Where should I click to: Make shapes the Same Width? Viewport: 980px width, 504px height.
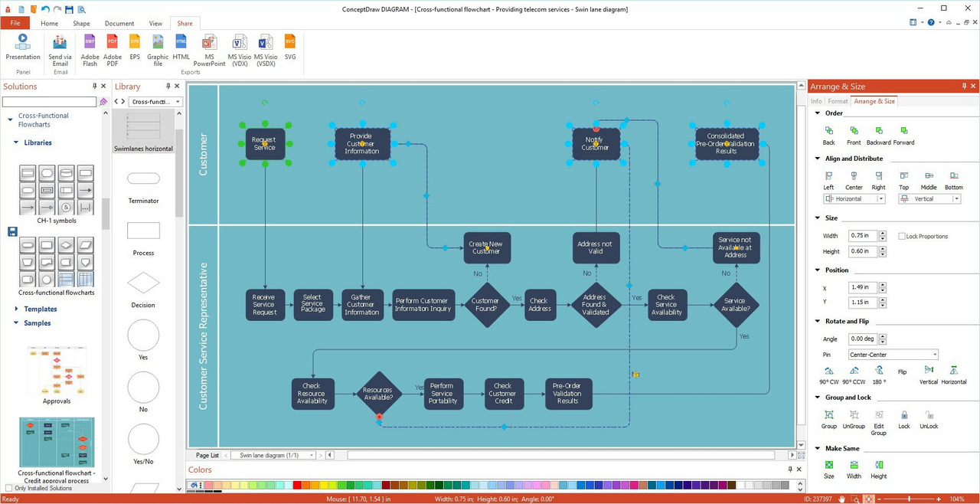click(854, 470)
